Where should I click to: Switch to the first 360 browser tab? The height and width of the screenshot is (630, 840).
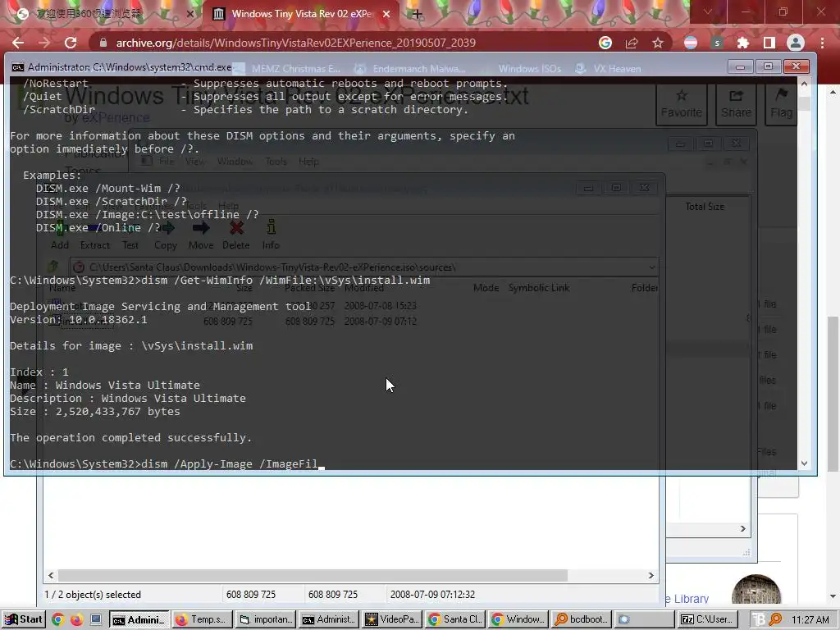102,14
